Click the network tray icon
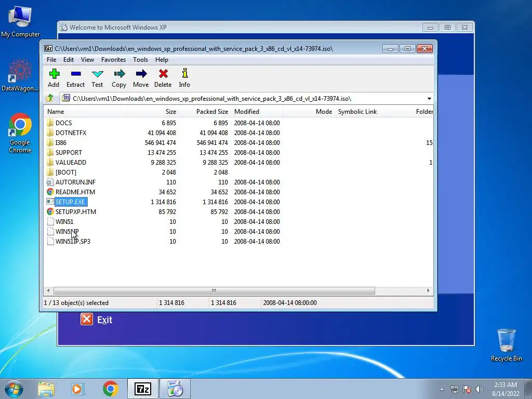Screen dimensions: 532x399 455,389
